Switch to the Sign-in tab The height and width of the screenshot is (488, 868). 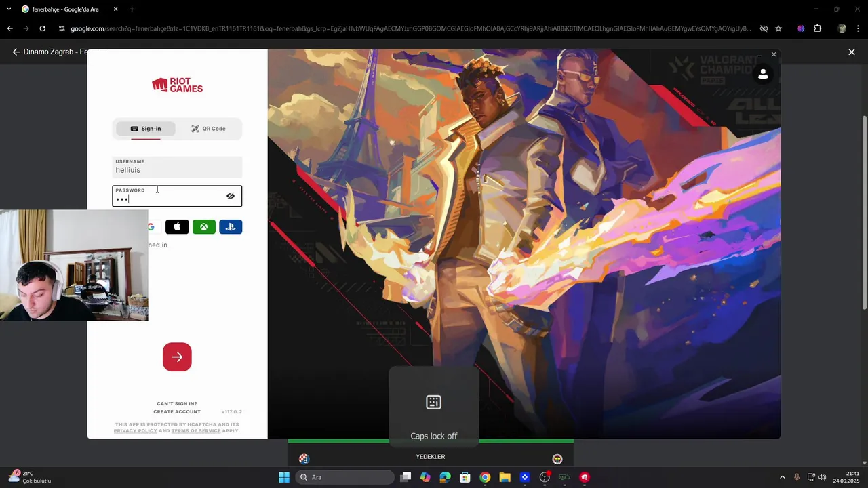point(145,129)
